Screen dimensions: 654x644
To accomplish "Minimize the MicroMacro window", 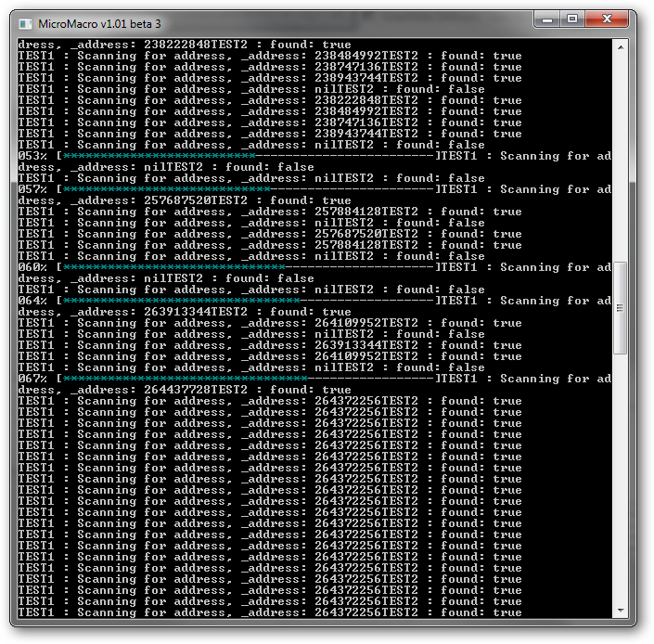I will [547, 19].
